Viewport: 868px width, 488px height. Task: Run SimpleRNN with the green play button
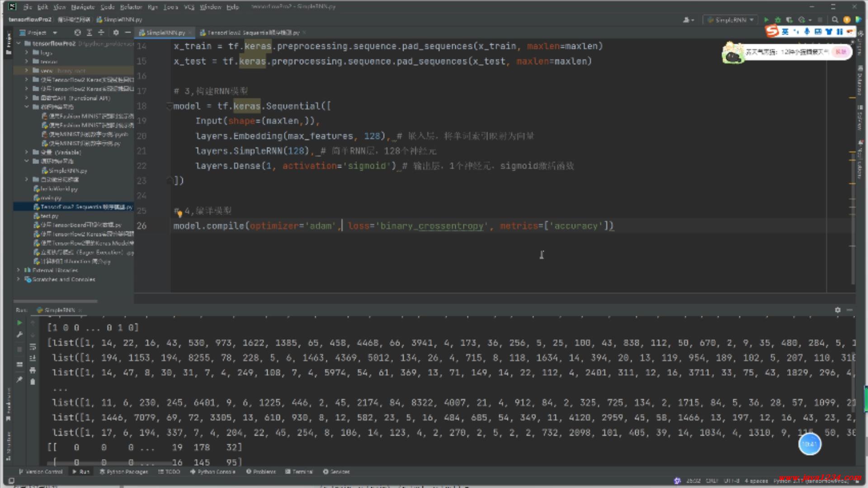tap(766, 20)
